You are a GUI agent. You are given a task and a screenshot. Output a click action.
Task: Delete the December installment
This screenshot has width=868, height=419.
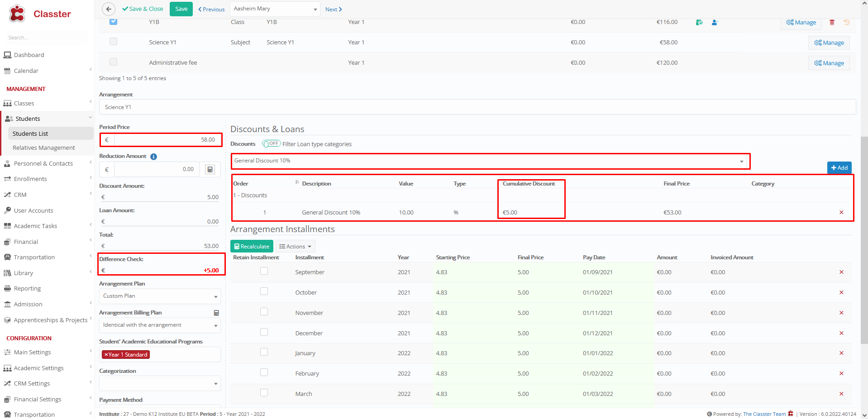(x=841, y=333)
